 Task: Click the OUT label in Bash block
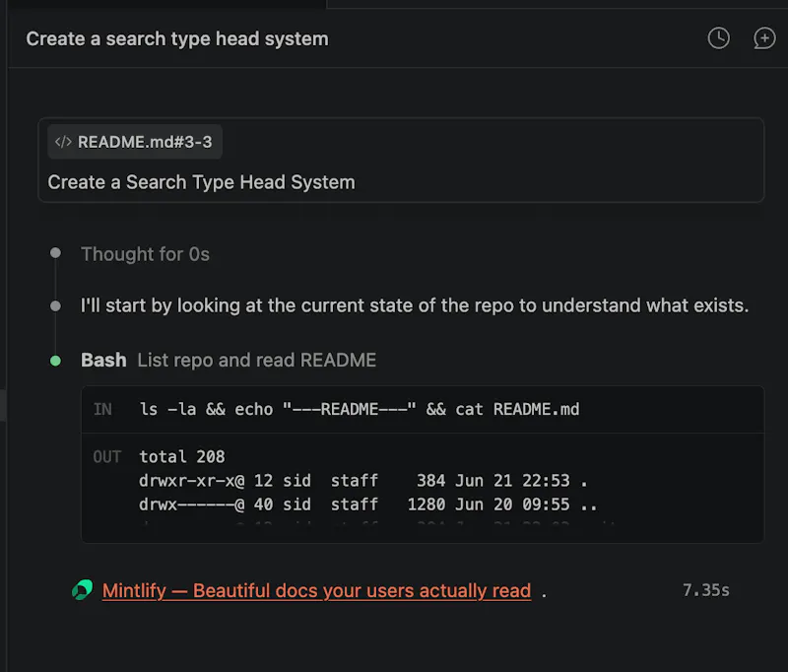107,456
